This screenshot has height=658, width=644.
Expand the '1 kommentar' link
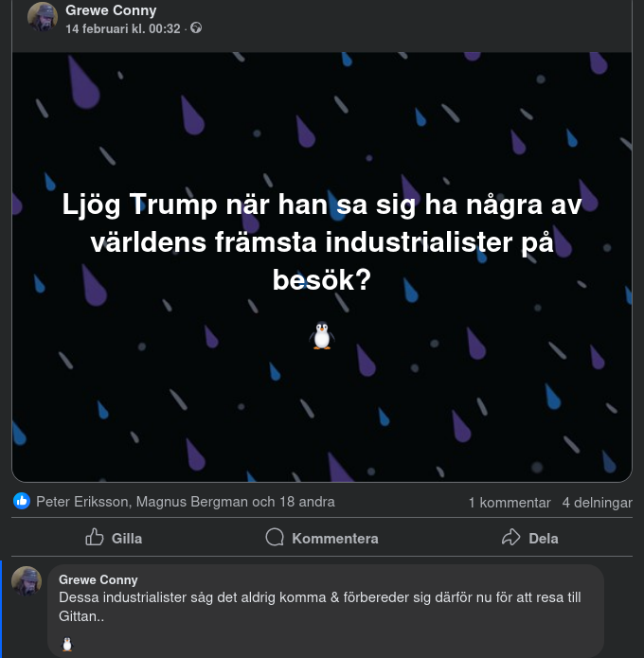coord(510,503)
